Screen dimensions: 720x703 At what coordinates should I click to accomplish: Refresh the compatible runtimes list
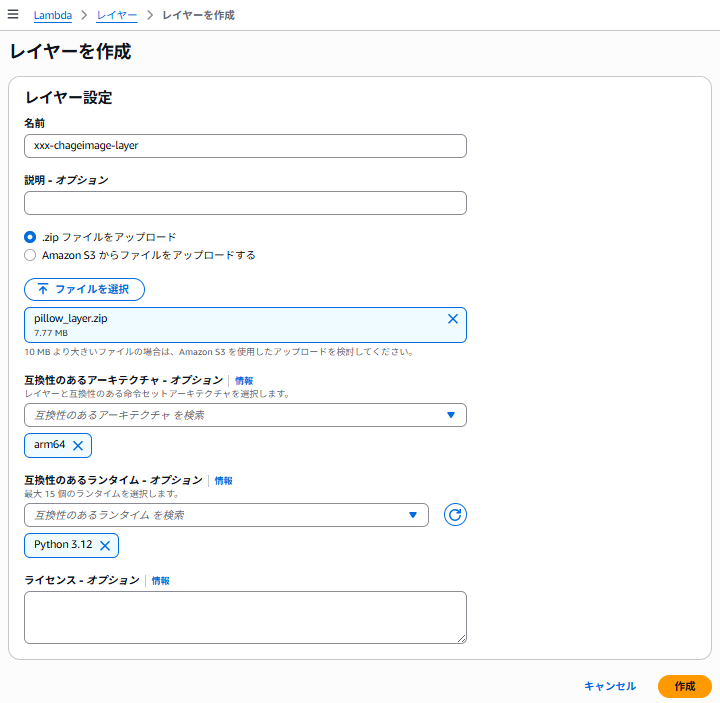(455, 515)
